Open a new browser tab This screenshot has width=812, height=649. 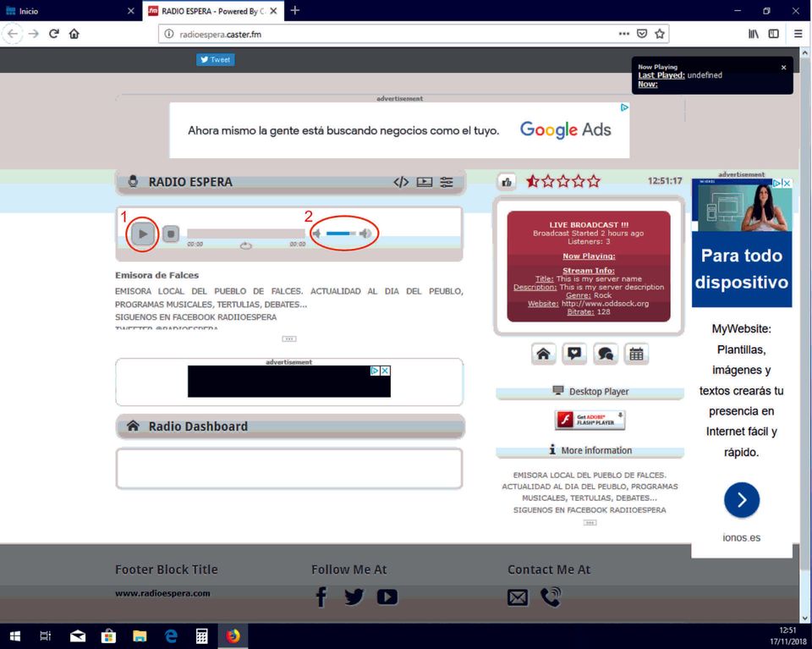coord(294,10)
